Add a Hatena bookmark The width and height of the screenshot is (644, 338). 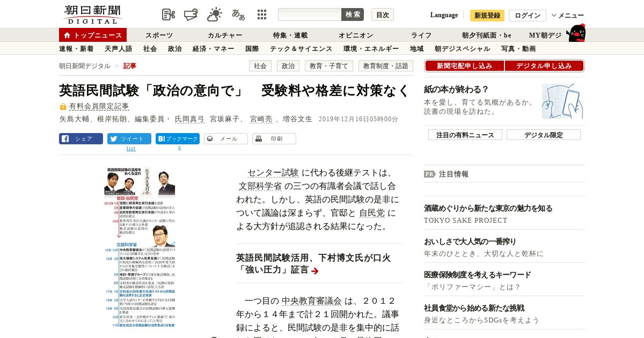[x=178, y=138]
